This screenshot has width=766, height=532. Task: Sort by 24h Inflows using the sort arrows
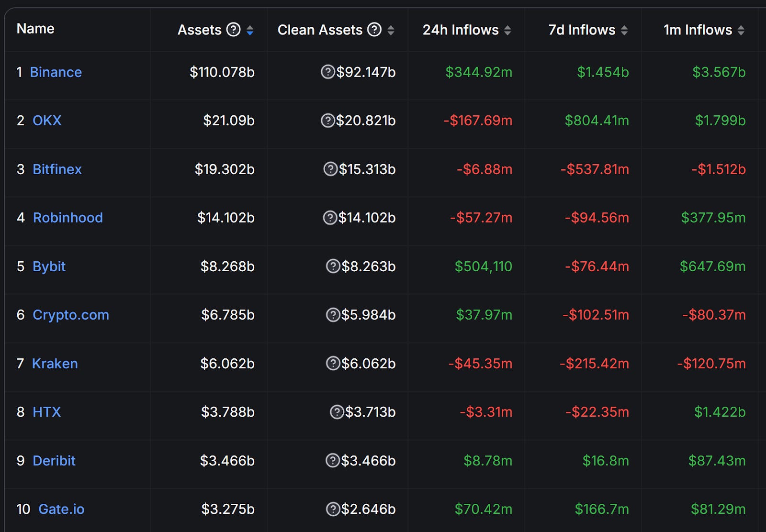pos(507,30)
